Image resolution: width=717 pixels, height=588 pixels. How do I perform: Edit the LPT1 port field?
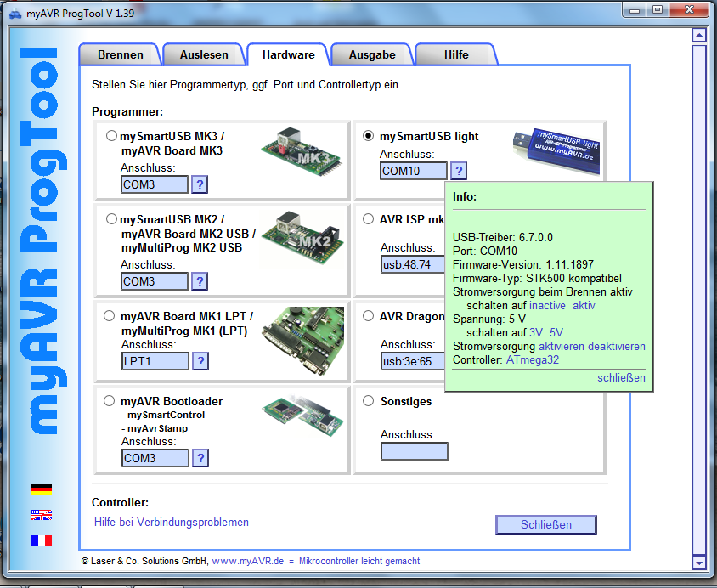click(x=155, y=361)
